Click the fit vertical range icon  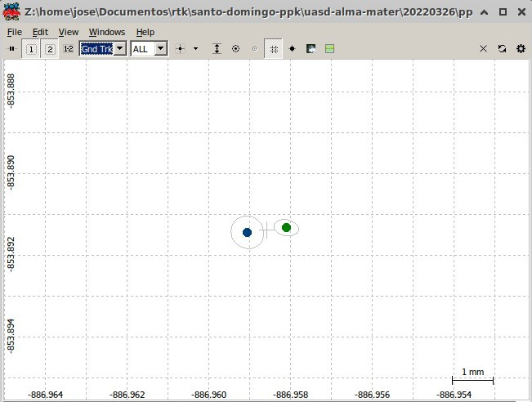[217, 49]
